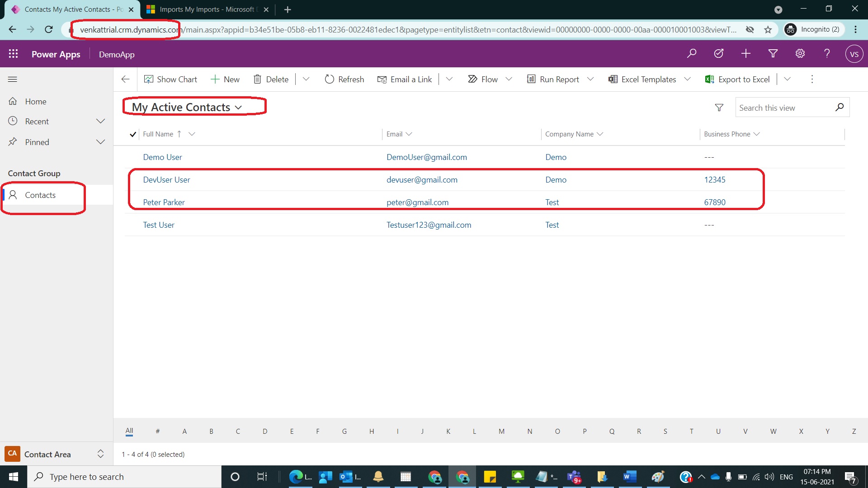The width and height of the screenshot is (868, 488).
Task: Open the Peter Parker contact record
Action: [164, 202]
